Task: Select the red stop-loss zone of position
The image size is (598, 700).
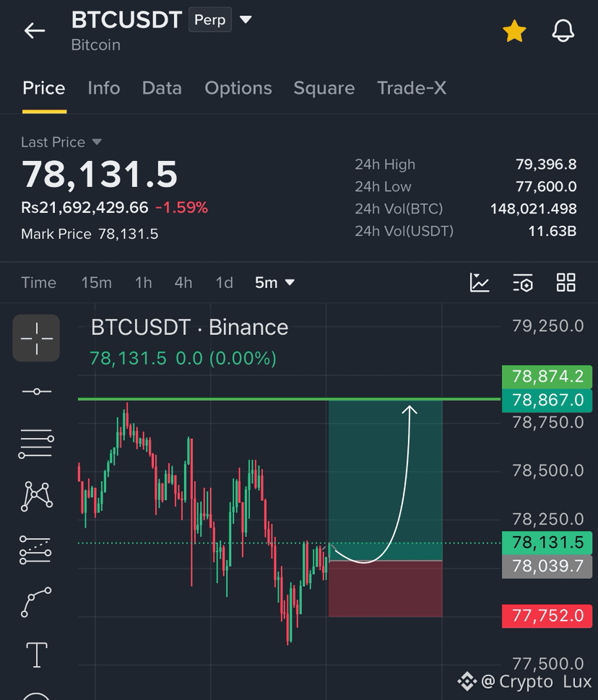Action: (385, 589)
